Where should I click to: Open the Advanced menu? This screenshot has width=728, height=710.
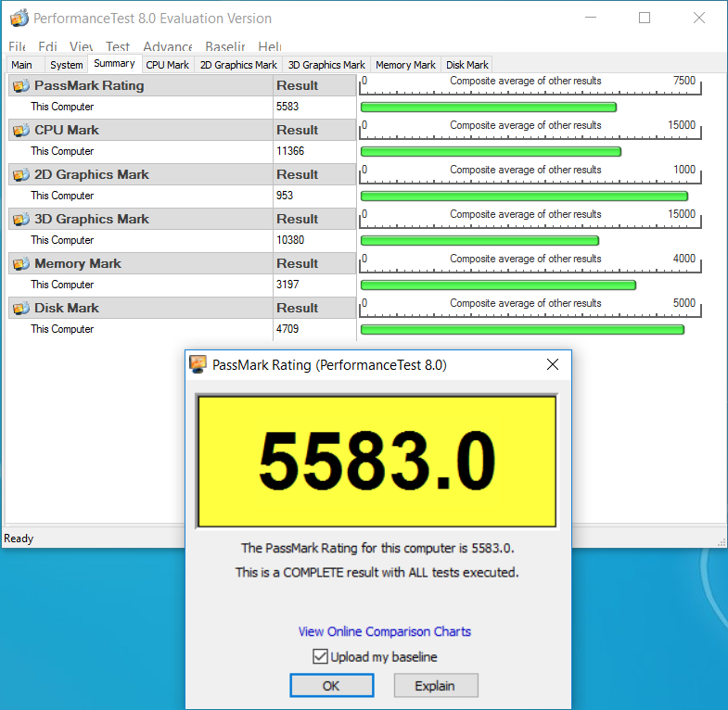[168, 46]
